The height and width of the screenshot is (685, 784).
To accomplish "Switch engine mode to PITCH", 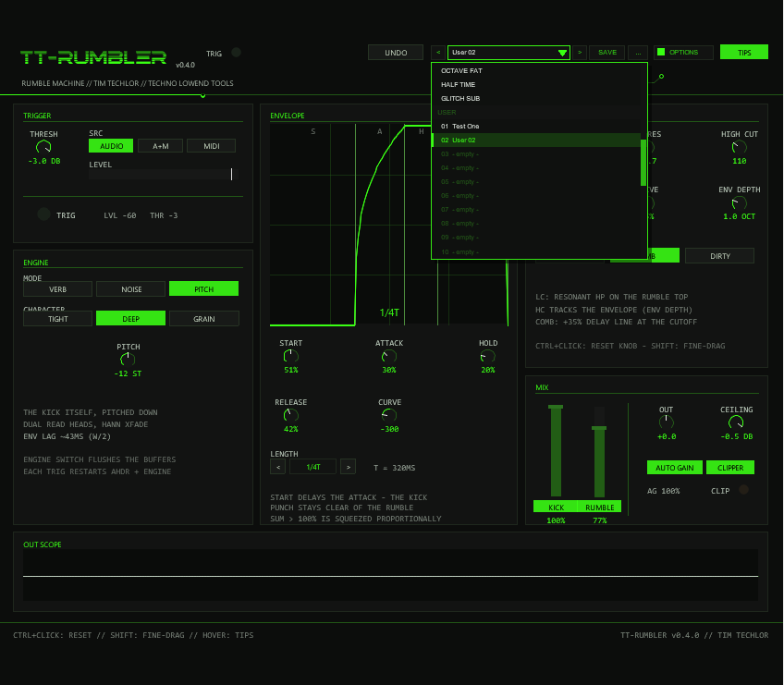I will coord(203,289).
